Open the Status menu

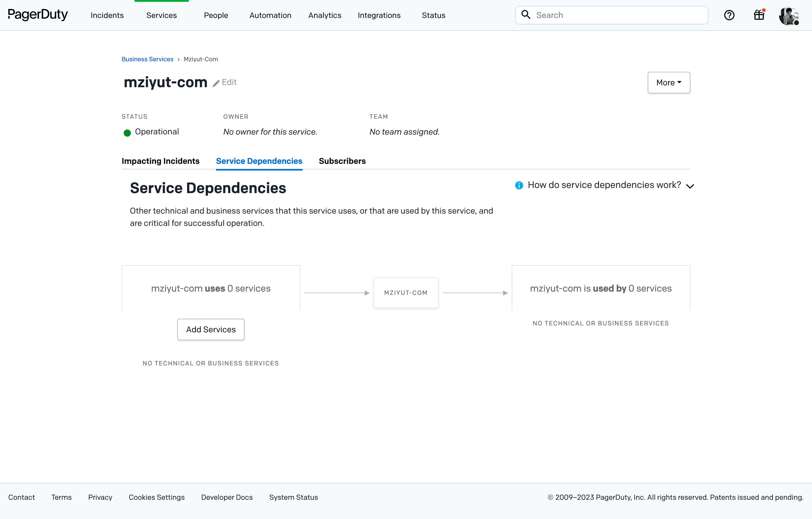click(433, 15)
